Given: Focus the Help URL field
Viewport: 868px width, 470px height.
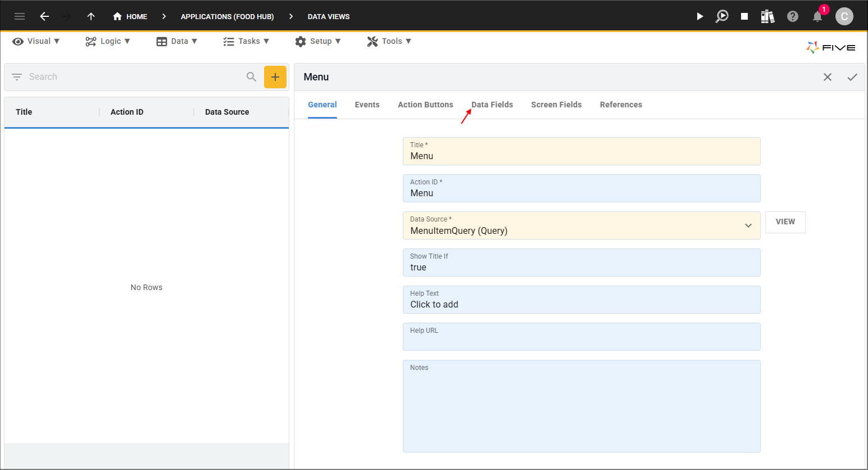Looking at the screenshot, I should pos(581,337).
